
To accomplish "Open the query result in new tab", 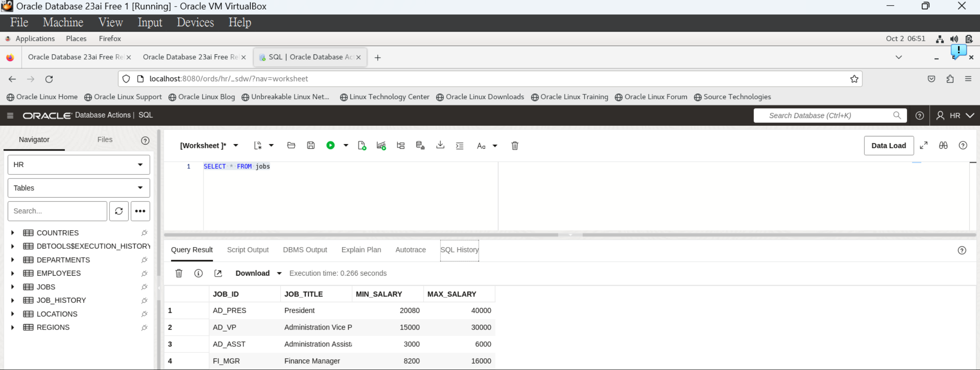I will (x=218, y=273).
